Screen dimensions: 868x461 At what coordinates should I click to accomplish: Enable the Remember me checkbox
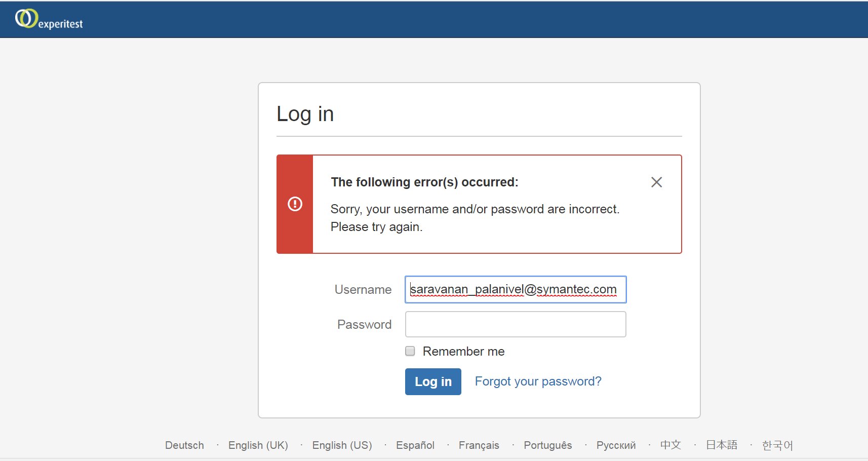tap(410, 351)
